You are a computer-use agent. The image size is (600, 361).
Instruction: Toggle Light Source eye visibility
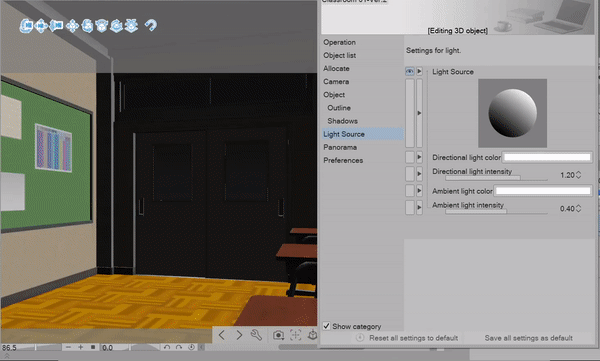click(x=410, y=72)
